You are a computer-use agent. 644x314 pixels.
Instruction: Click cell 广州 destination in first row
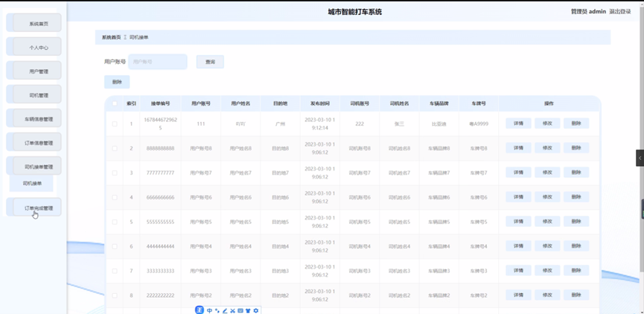[280, 124]
